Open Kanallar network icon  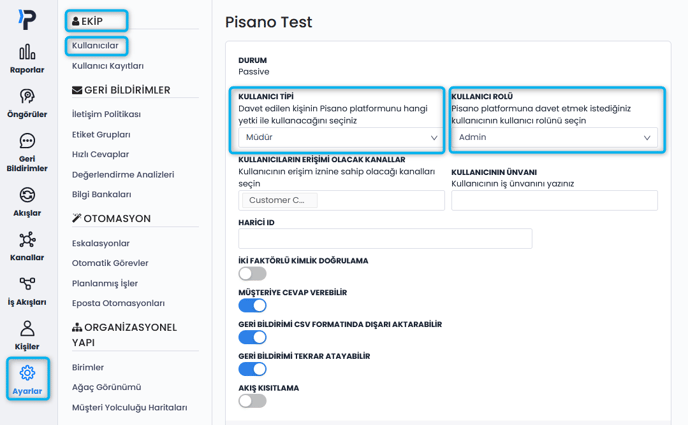click(x=27, y=240)
